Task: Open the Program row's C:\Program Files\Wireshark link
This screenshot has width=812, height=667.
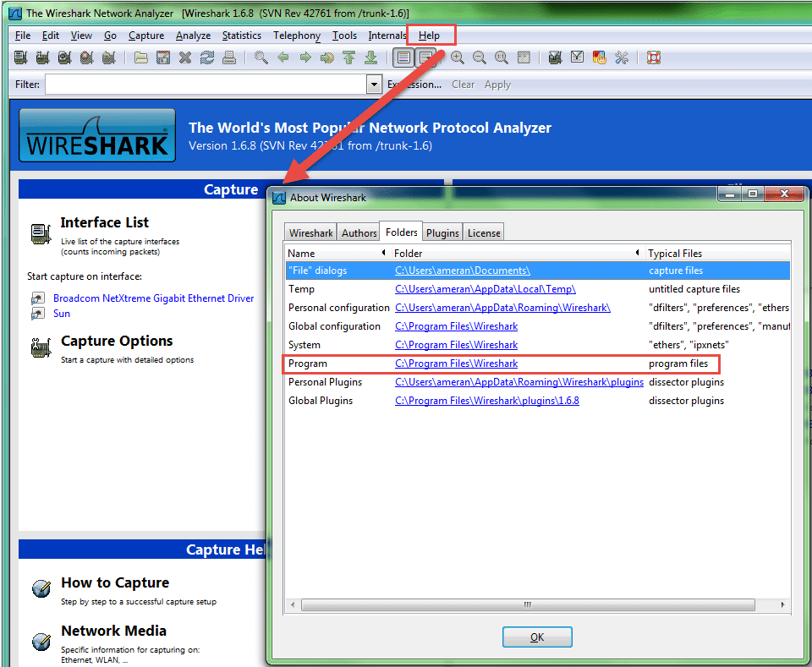Action: click(x=456, y=364)
